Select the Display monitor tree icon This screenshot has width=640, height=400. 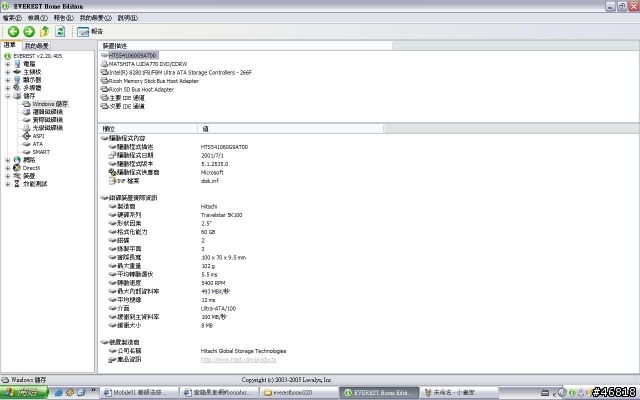click(17, 80)
